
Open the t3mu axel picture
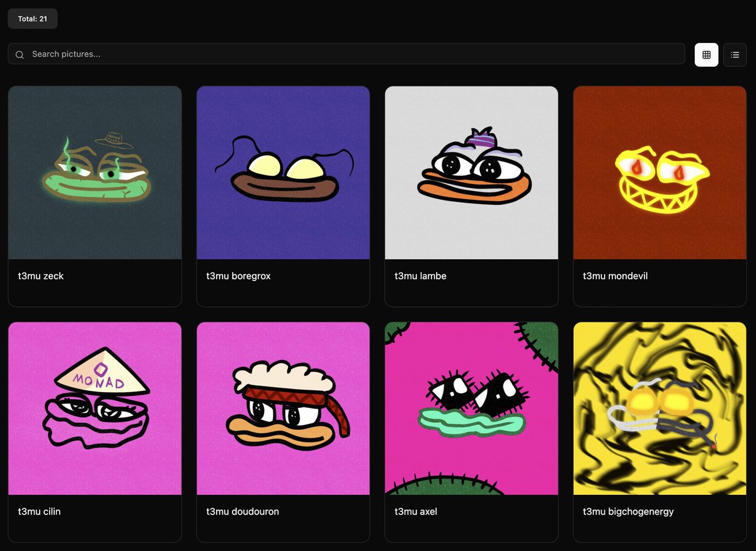[472, 409]
